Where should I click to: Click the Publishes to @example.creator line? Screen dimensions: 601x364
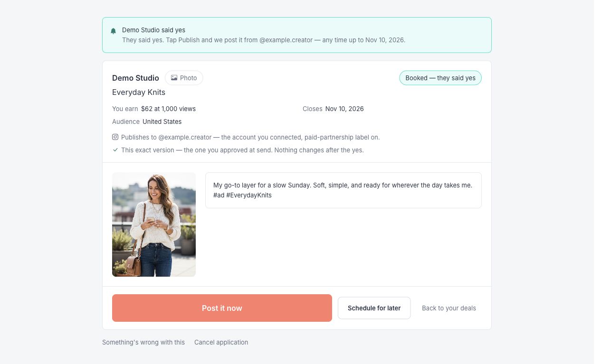point(250,137)
